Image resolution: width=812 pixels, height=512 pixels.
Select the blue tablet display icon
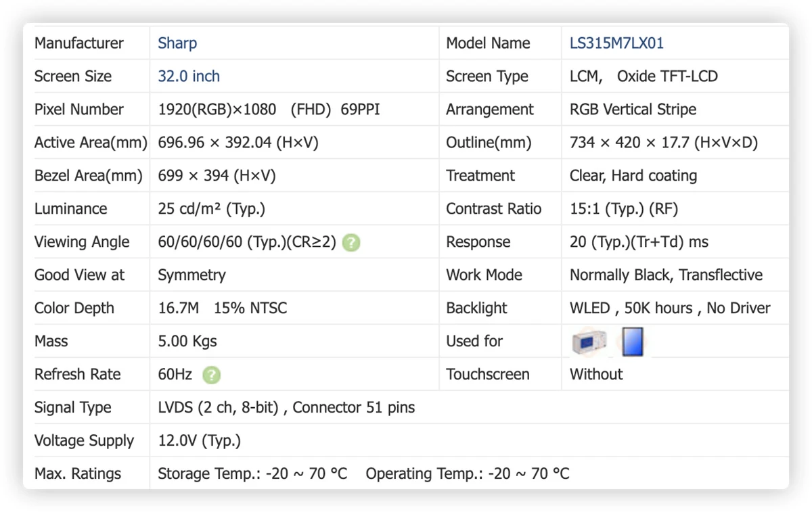coord(633,342)
